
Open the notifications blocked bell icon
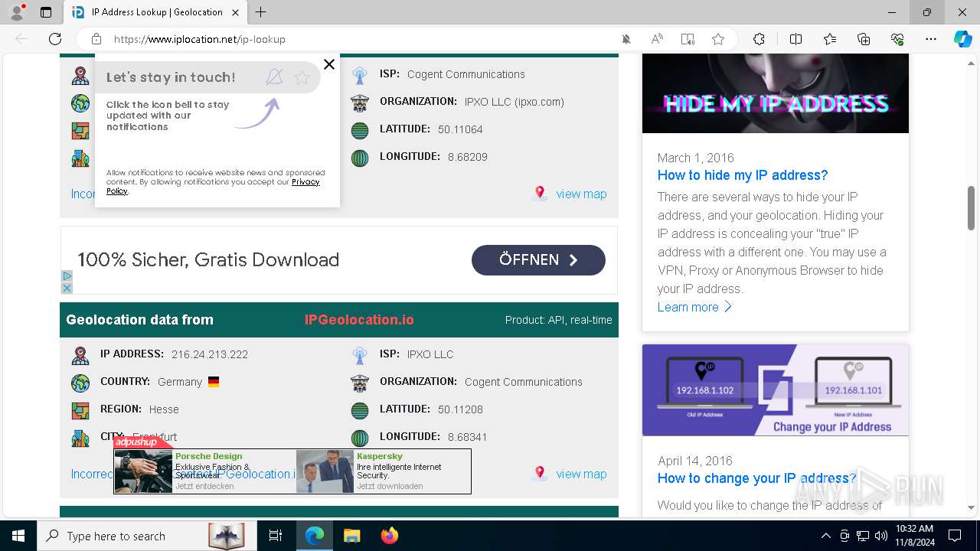(x=626, y=39)
